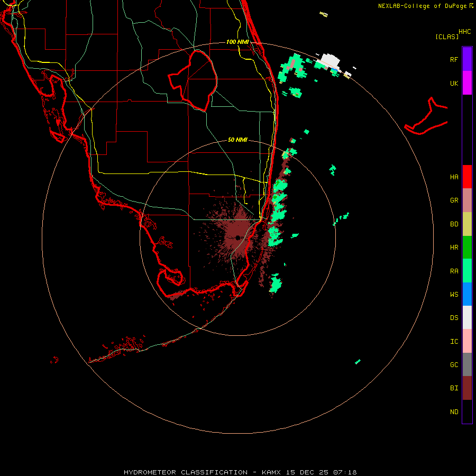476x476 pixels.
Task: Click the 50 NMI range ring label
Action: coord(237,140)
